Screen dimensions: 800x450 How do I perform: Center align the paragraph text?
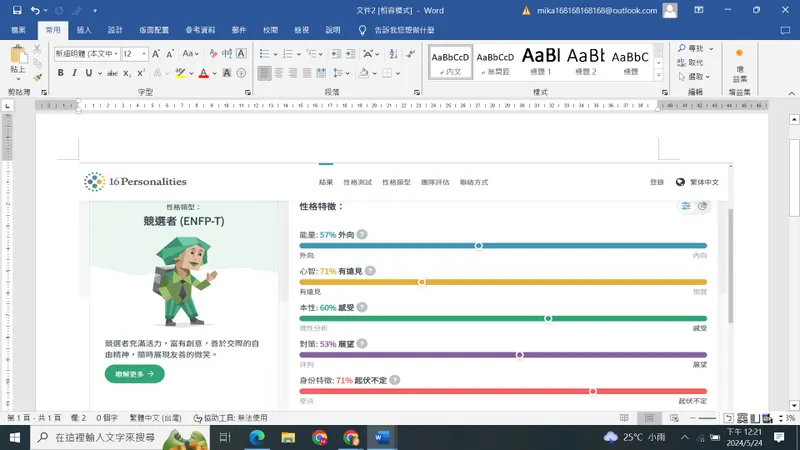[279, 73]
